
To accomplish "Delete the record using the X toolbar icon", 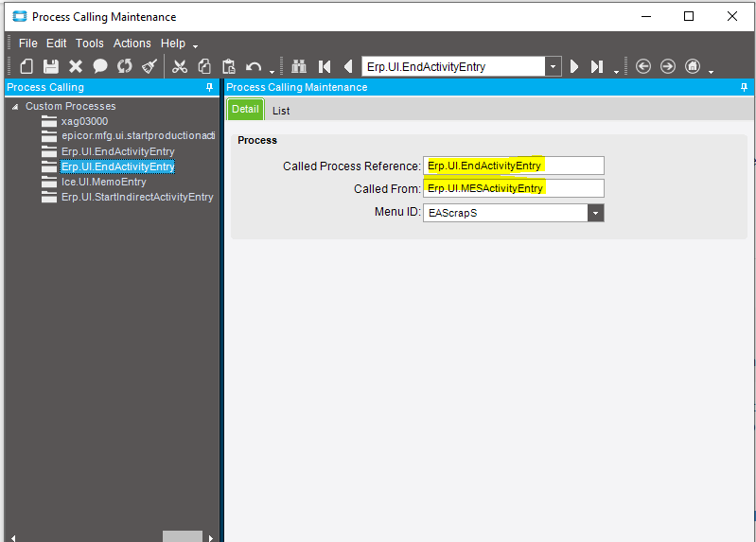I will tap(76, 66).
